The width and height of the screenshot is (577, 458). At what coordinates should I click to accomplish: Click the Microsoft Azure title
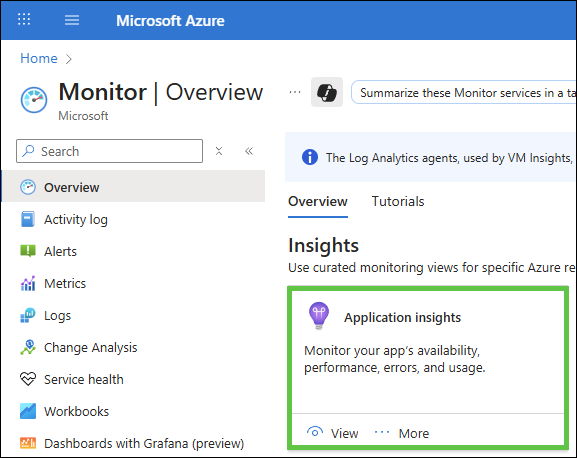click(170, 21)
